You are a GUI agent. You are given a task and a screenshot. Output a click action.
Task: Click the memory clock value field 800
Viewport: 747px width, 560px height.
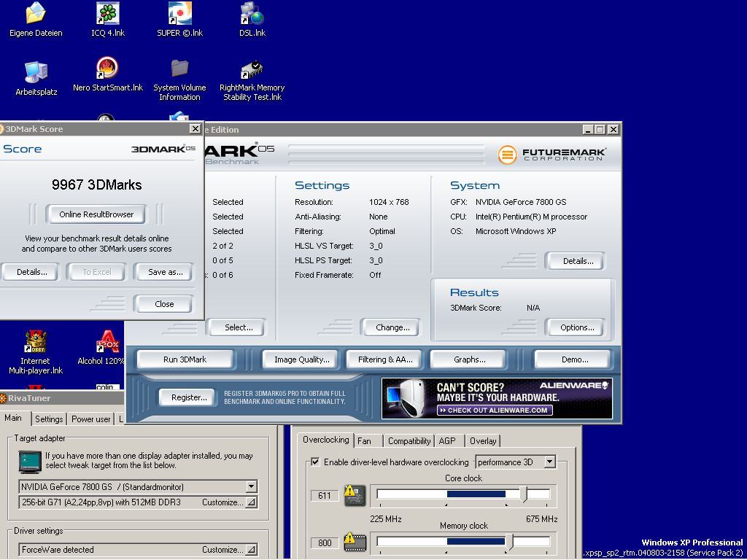point(324,542)
